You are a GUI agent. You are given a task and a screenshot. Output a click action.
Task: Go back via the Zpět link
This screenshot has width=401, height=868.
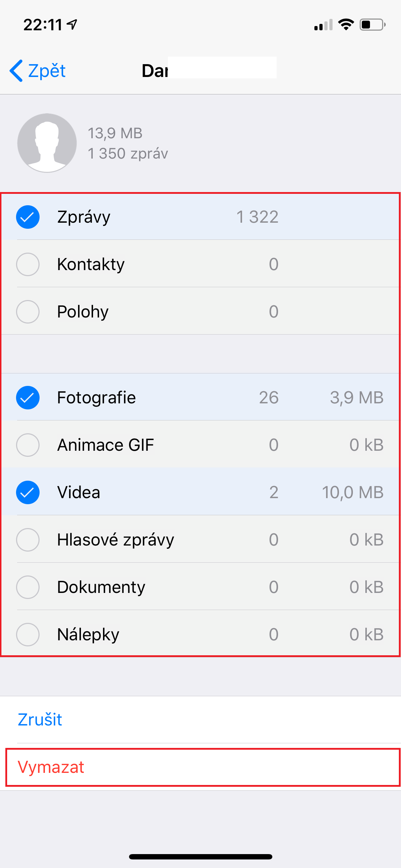[x=47, y=71]
